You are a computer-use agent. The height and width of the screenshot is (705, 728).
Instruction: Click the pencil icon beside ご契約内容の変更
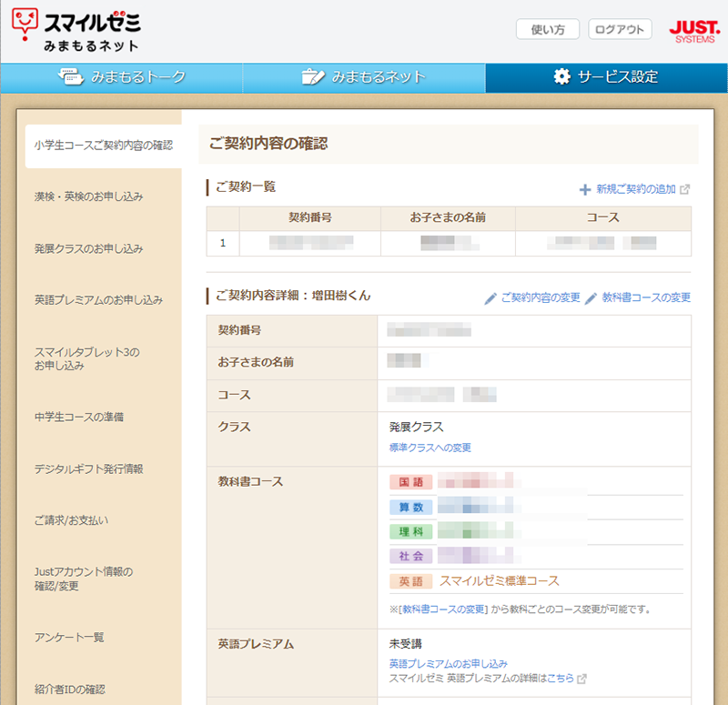[x=490, y=297]
